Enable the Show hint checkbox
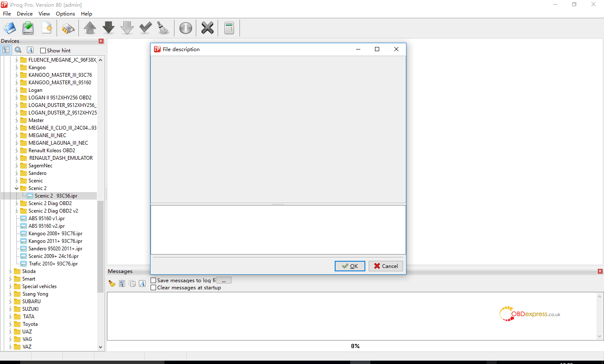Viewport: 604px width, 364px height. [x=43, y=50]
